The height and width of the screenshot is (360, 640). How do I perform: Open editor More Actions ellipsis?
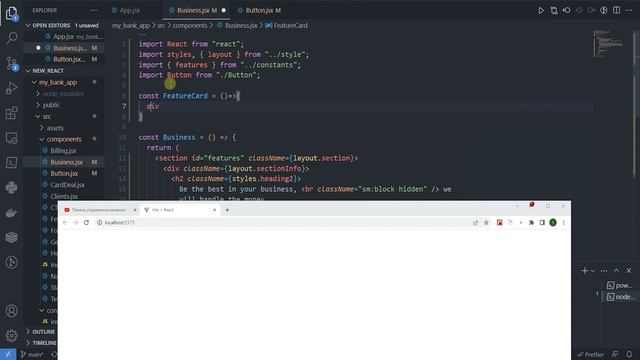click(x=629, y=10)
